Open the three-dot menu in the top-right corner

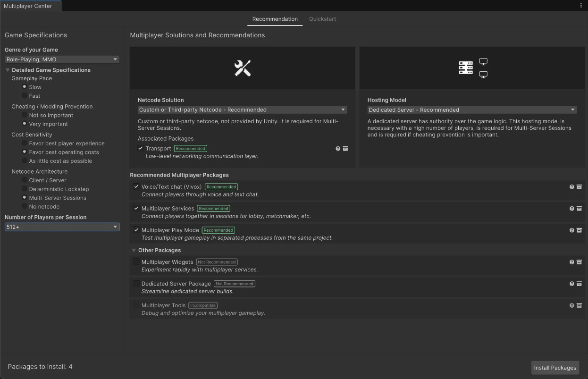click(581, 5)
